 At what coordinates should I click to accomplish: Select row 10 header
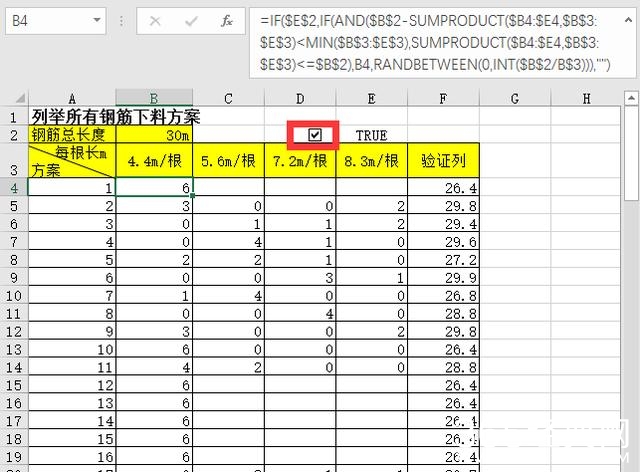(14, 349)
